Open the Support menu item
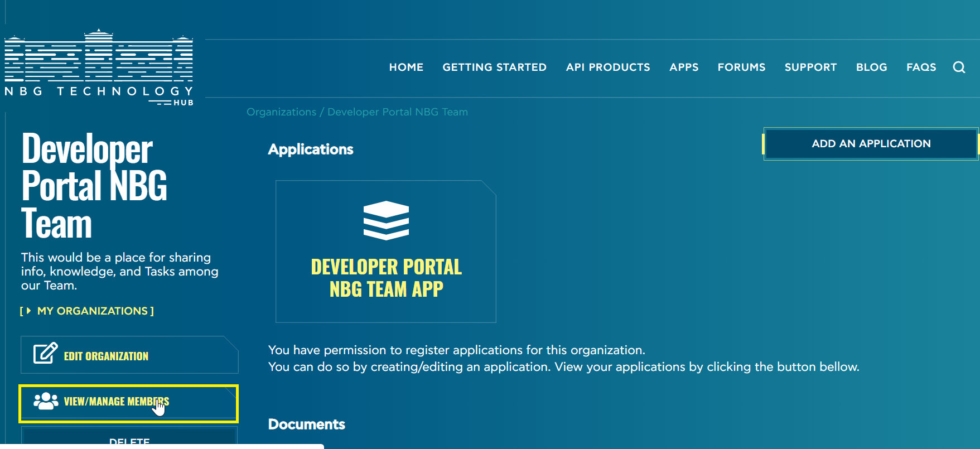980x449 pixels. tap(810, 67)
